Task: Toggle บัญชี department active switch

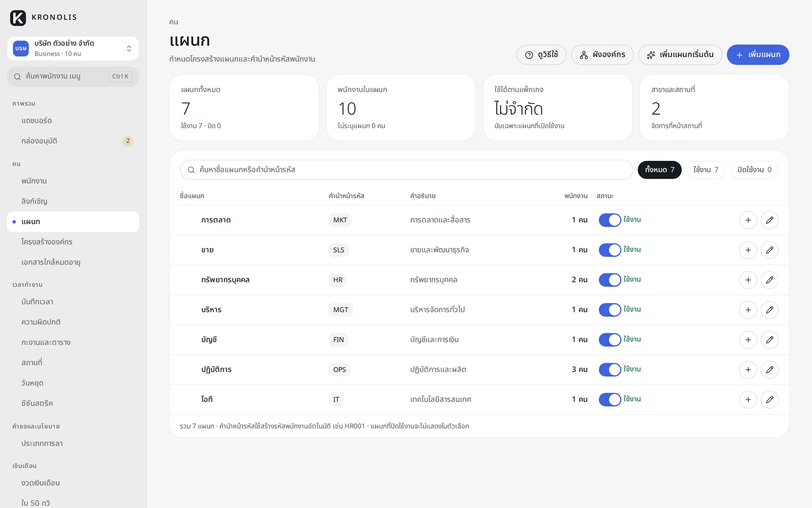Action: pos(610,340)
